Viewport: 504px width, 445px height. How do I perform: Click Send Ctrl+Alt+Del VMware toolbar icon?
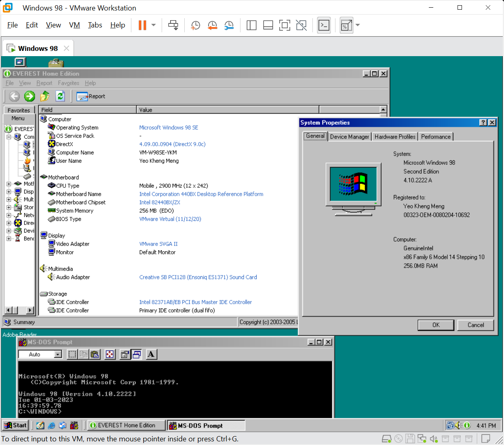[173, 25]
